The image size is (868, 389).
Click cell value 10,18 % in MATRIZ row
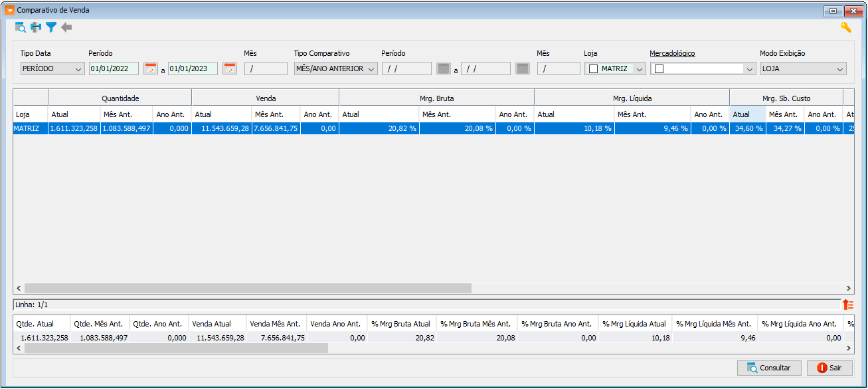click(x=574, y=128)
